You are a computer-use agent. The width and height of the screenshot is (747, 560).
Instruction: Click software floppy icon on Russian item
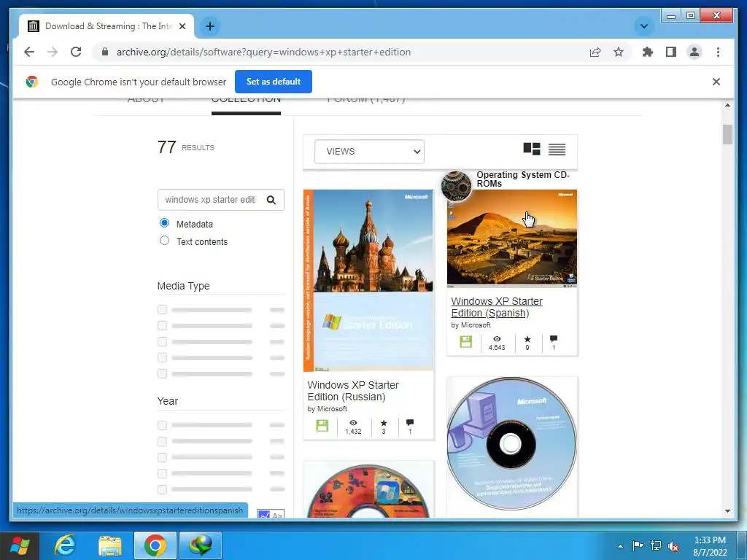click(x=322, y=425)
